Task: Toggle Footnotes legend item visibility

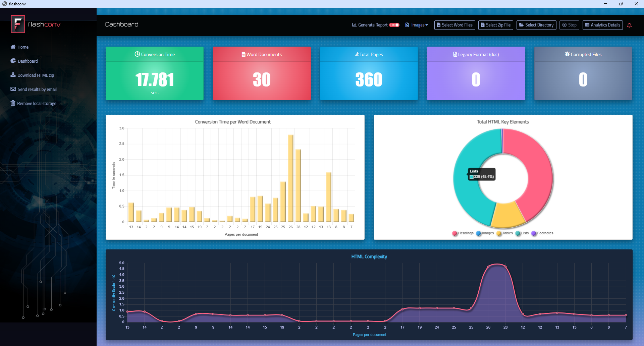Action: point(542,233)
